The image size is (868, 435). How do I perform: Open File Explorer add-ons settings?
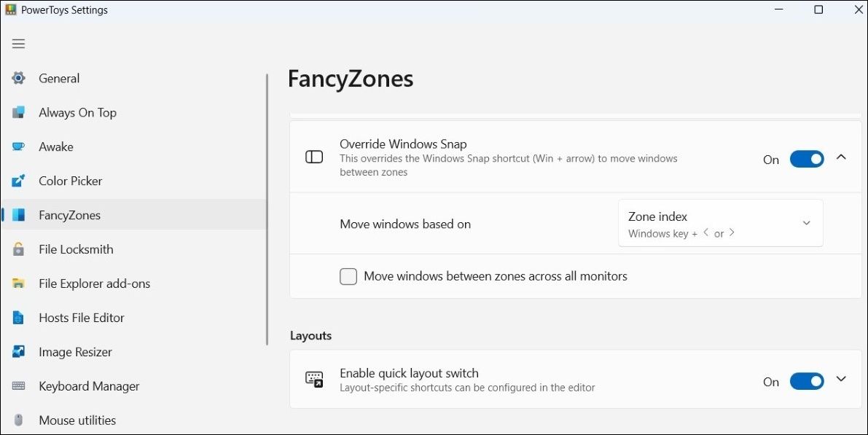[x=95, y=283]
